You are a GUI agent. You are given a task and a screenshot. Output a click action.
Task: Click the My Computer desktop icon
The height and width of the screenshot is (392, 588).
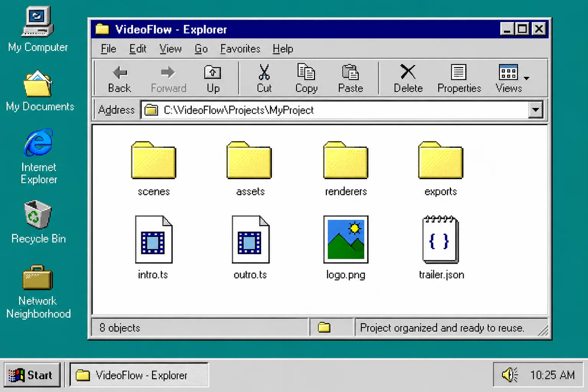pos(38,29)
